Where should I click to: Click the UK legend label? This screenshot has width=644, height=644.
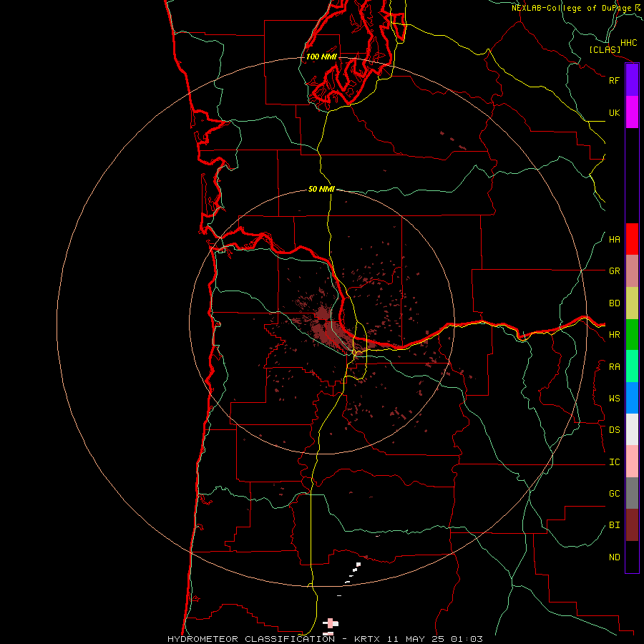pyautogui.click(x=614, y=112)
